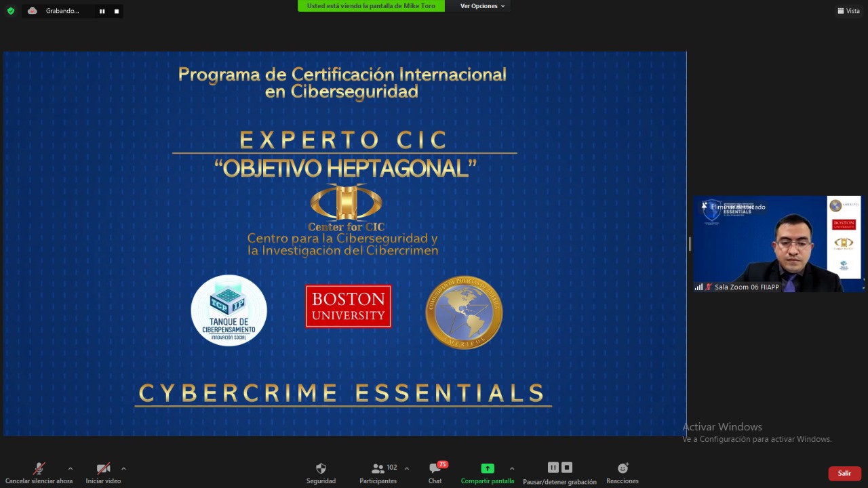Unmute using Cancelar silenciar ahora
This screenshot has width=868, height=488.
pos(39,473)
